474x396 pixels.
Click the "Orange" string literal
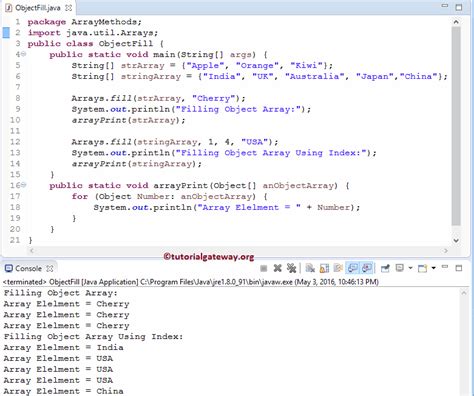click(257, 66)
